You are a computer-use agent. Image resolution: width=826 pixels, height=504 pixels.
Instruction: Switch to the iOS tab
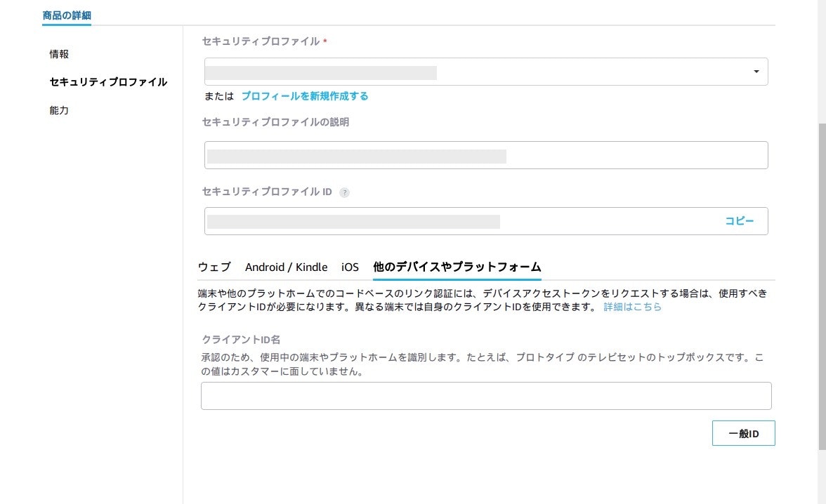tap(350, 267)
